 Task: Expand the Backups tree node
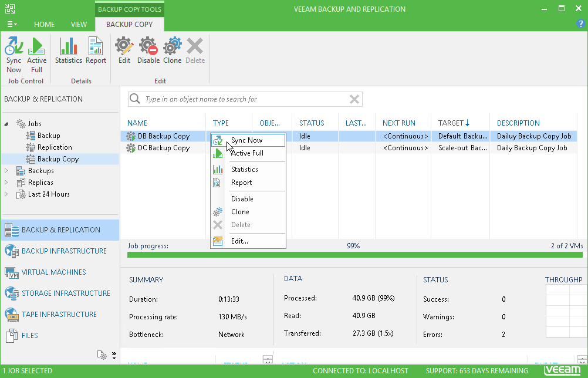point(6,171)
